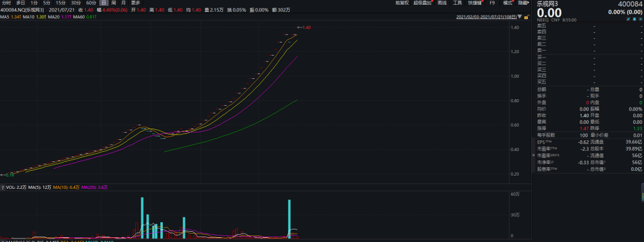Click 隐藏 to hide the side panel
644x242 pixels.
pos(523,3)
